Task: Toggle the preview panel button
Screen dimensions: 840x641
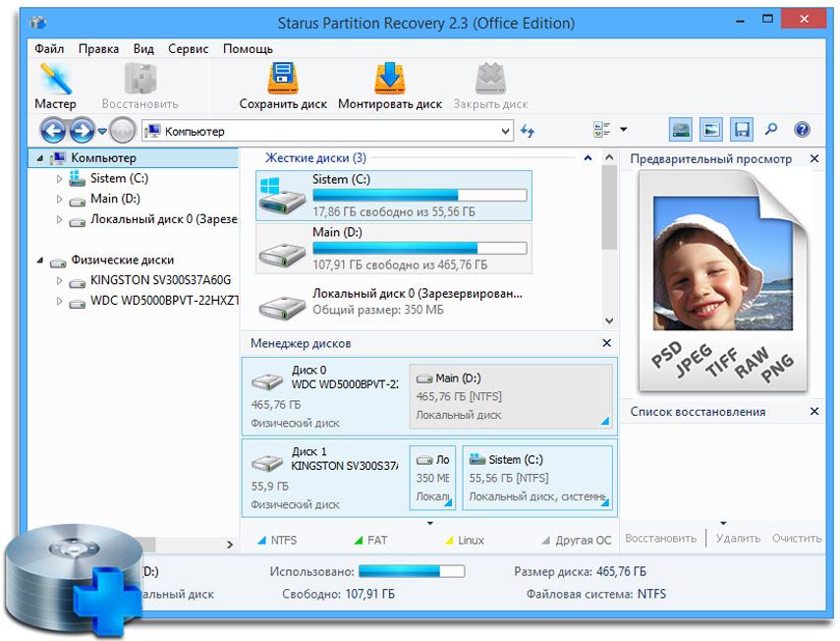Action: click(x=711, y=129)
